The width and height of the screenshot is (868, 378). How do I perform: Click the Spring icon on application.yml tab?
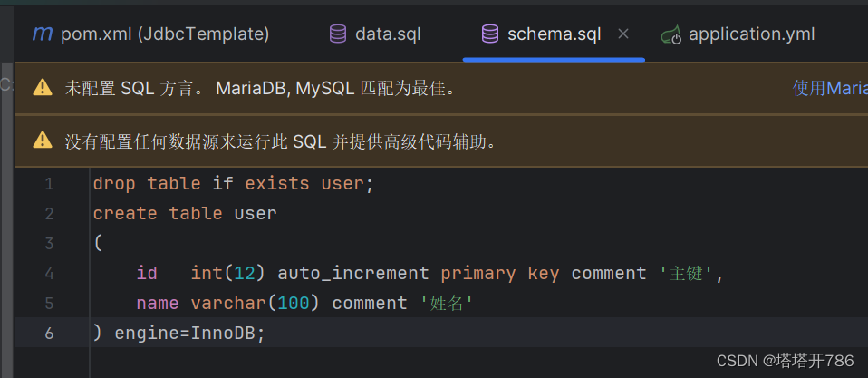[x=670, y=34]
